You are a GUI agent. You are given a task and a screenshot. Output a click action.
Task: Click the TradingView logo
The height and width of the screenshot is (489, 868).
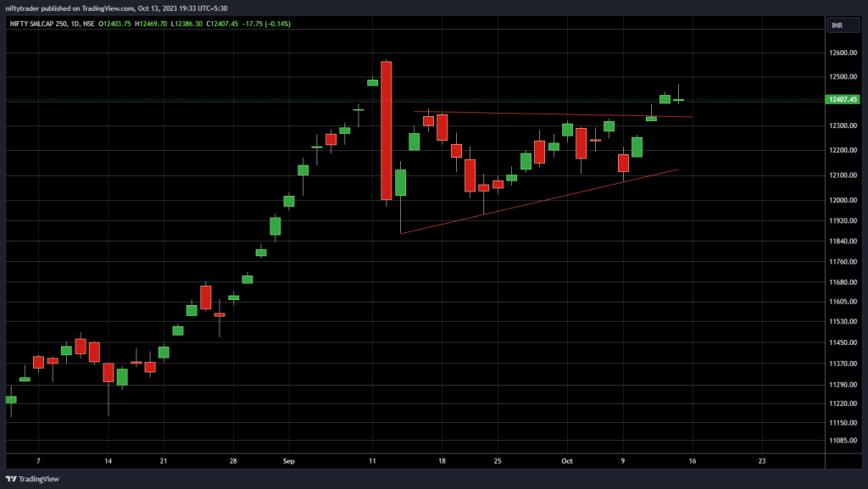pyautogui.click(x=33, y=479)
